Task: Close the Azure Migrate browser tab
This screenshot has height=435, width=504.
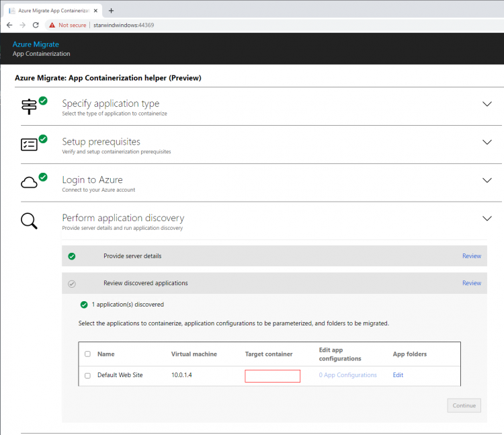Action: pos(96,11)
